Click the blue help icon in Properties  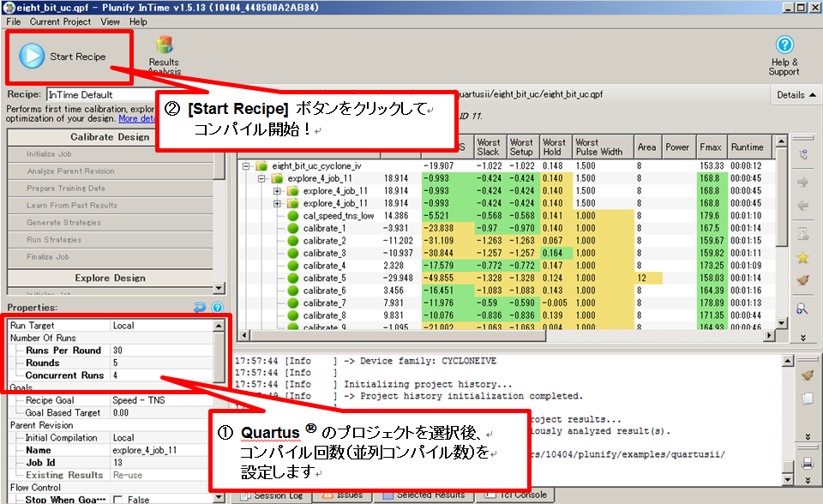pos(218,307)
